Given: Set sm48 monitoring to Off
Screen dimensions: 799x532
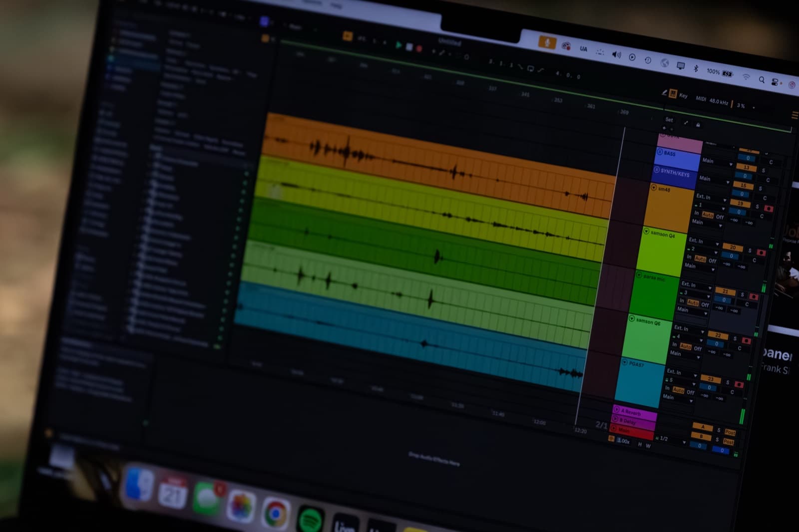Looking at the screenshot, I should tap(720, 217).
